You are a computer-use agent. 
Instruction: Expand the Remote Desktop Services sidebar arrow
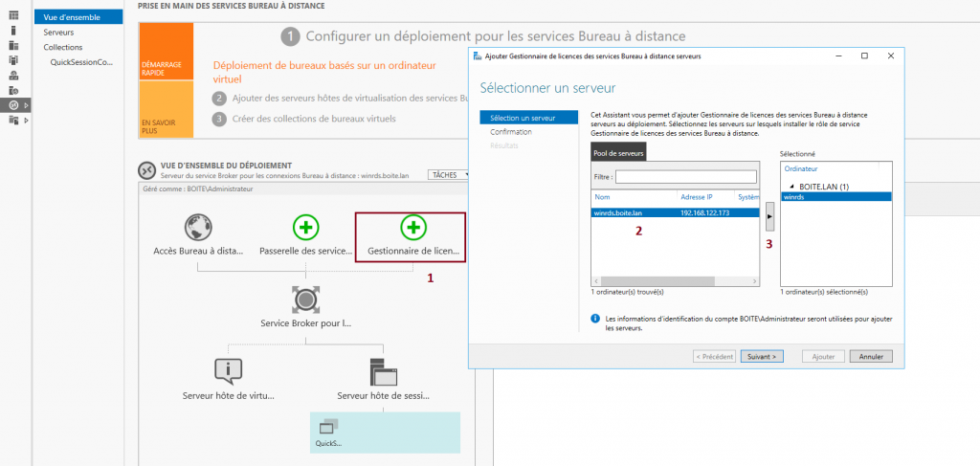coord(27,104)
